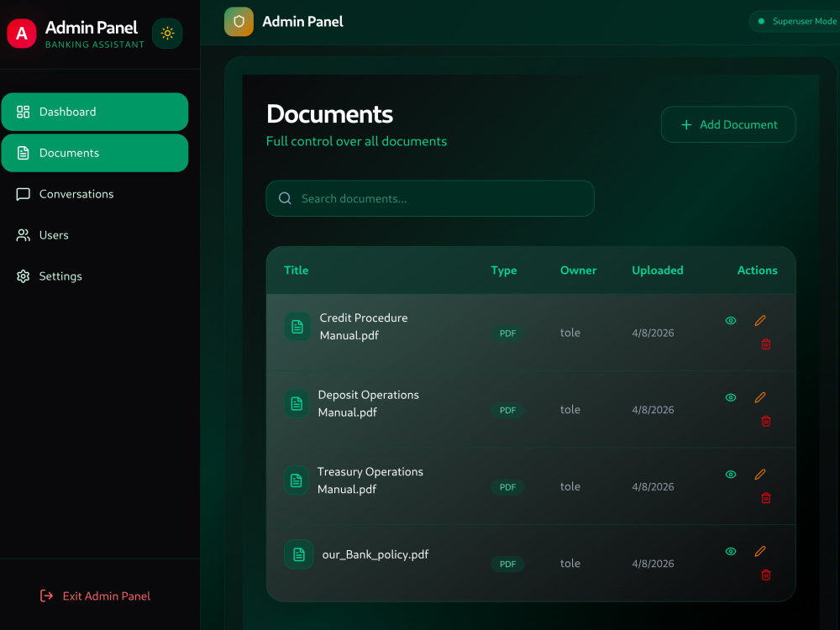840x630 pixels.
Task: Delete our_Bank_policy.pdf trash icon
Action: [x=766, y=575]
